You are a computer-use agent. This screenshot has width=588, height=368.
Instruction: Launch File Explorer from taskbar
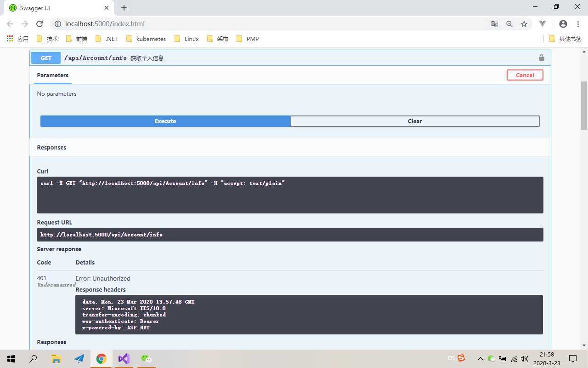point(56,359)
